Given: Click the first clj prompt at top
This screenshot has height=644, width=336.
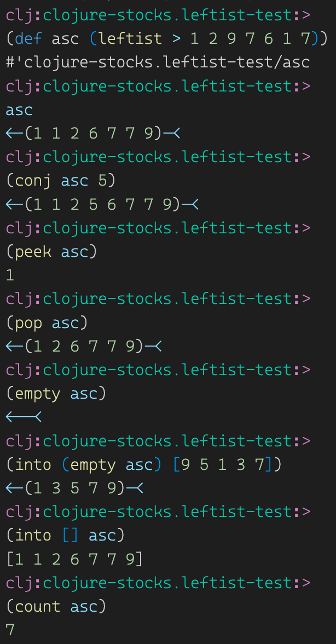Looking at the screenshot, I should 158,15.
